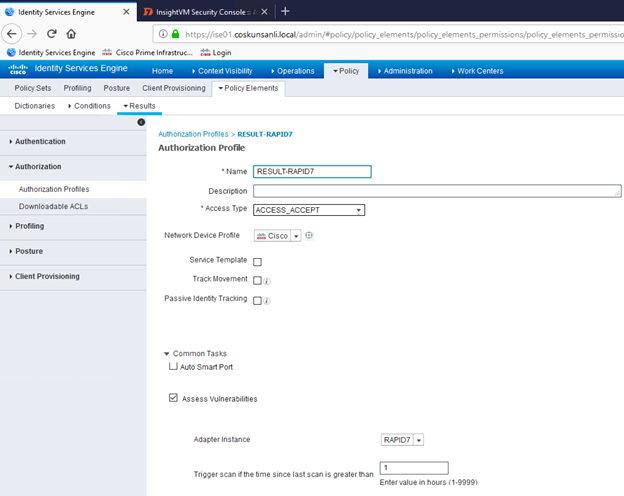624x496 pixels.
Task: Open the Work Centers menu
Action: pyautogui.click(x=477, y=71)
